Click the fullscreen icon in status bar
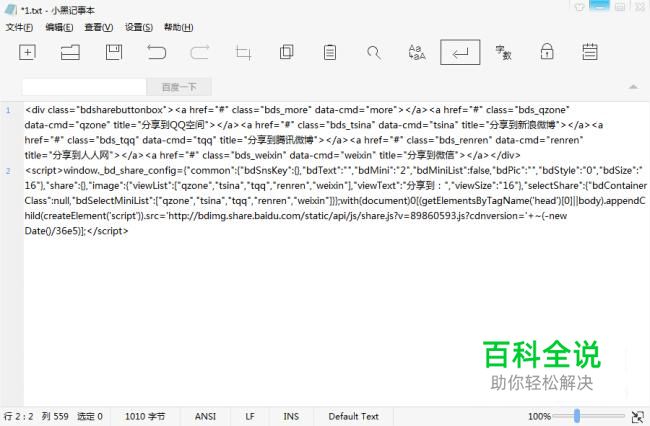650x426 pixels. click(638, 416)
